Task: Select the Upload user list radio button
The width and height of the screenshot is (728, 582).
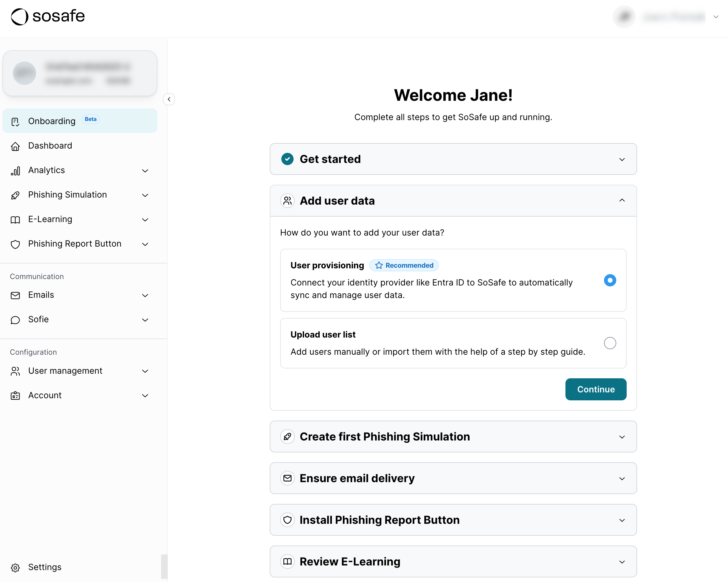Action: tap(610, 343)
